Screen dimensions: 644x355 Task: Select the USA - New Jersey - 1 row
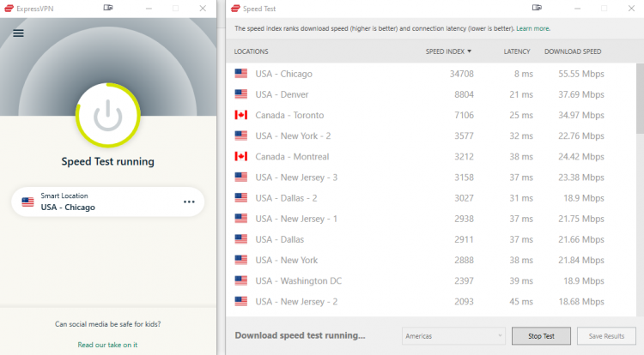431,219
